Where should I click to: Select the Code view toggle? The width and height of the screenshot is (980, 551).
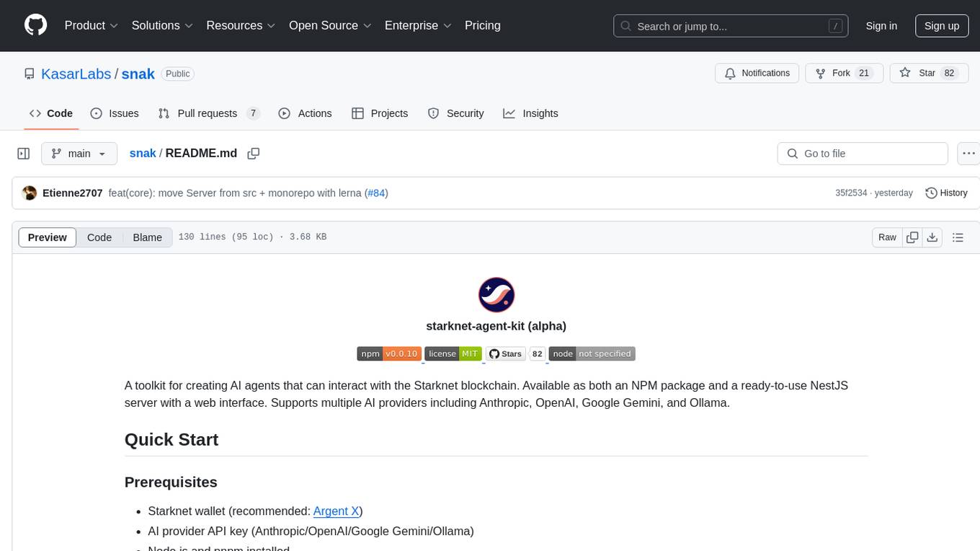[x=99, y=237]
